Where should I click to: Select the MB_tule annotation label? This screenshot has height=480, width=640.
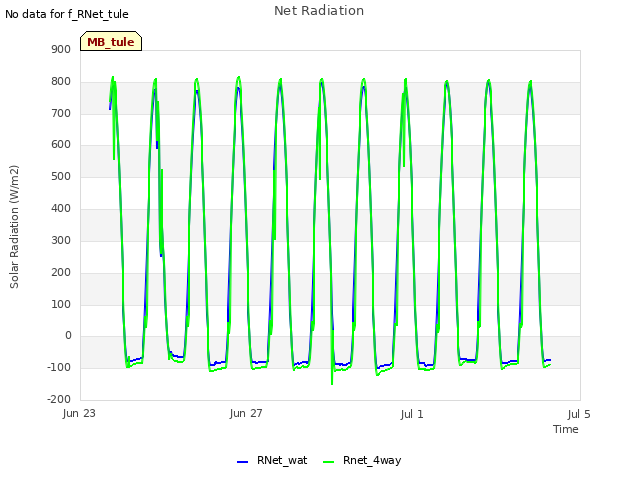pyautogui.click(x=111, y=42)
